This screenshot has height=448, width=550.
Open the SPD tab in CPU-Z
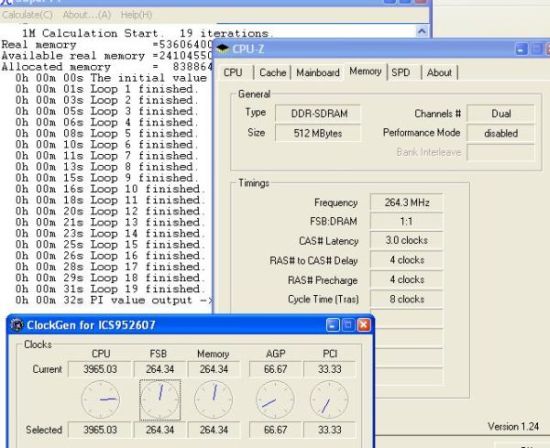(x=401, y=73)
